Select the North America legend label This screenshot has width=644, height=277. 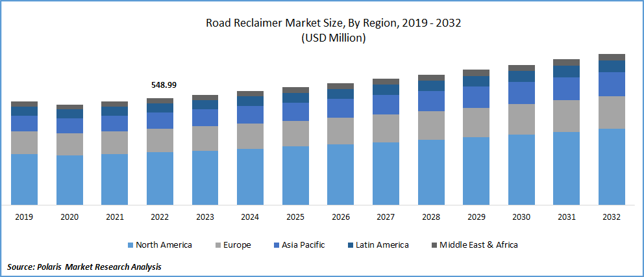164,245
